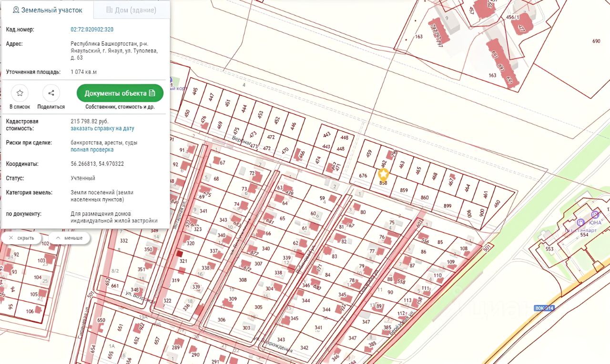The height and width of the screenshot is (364, 610).
Task: Select the coordinates value 56.266813, 54.970322
Action: [97, 164]
